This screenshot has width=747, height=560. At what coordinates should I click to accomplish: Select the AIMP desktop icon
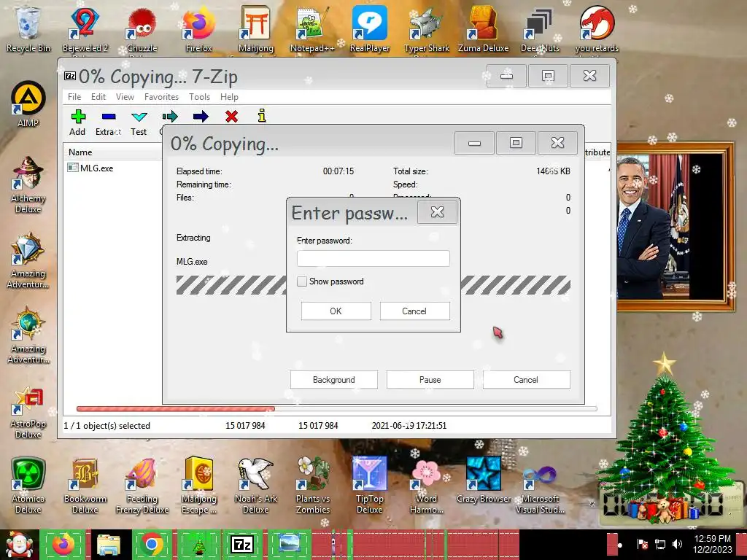[x=28, y=104]
